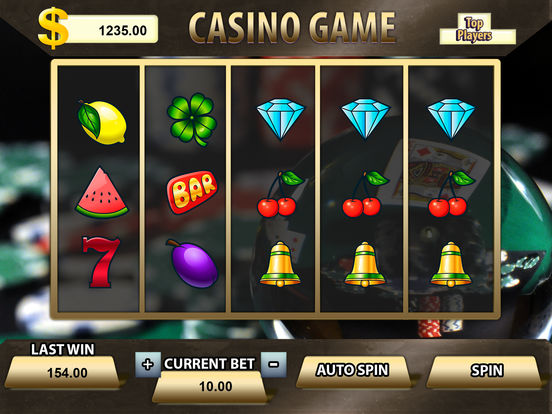The image size is (552, 414).
Task: Select the diamond on the middle reel
Action: pyautogui.click(x=281, y=119)
